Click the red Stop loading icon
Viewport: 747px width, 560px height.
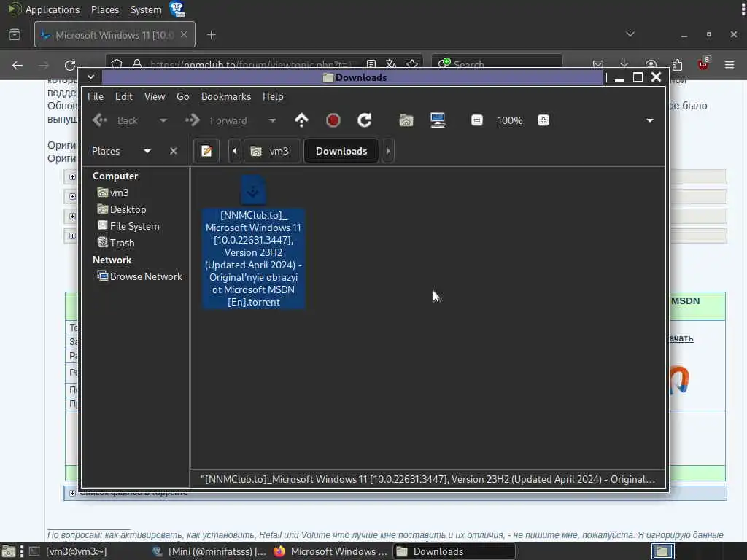pos(333,120)
